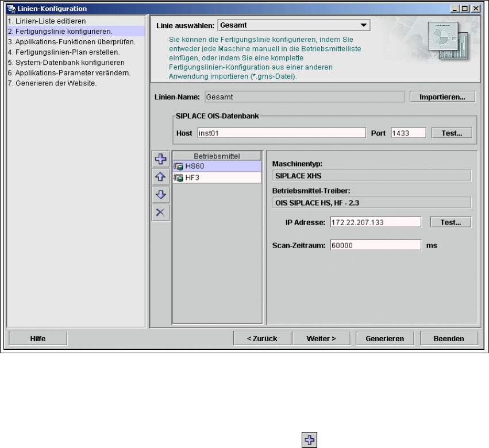Click the HS60 machine icon
Image resolution: width=489 pixels, height=448 pixels.
pyautogui.click(x=178, y=166)
